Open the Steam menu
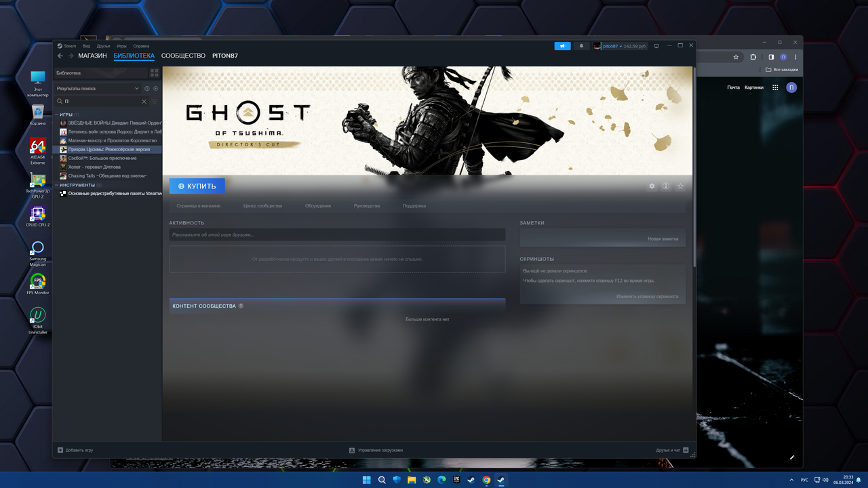 tap(66, 46)
